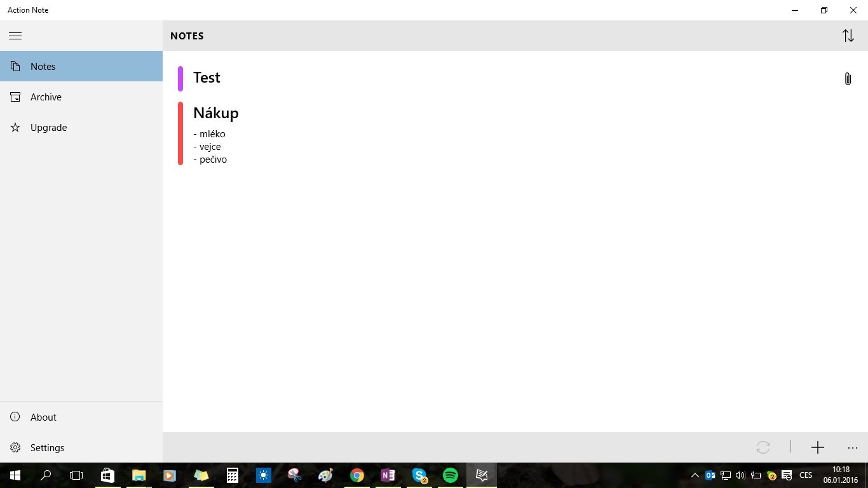
Task: Click the purple color bar of Test
Action: click(180, 79)
